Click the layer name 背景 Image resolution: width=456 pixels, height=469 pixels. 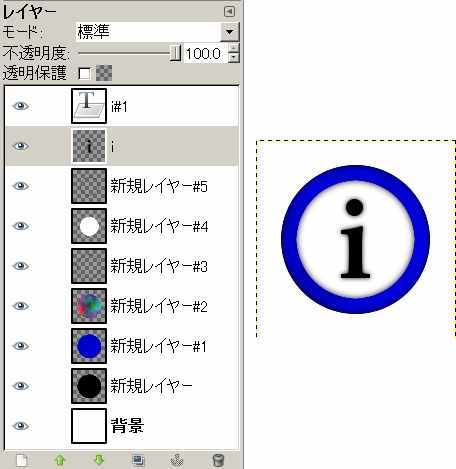pyautogui.click(x=127, y=426)
